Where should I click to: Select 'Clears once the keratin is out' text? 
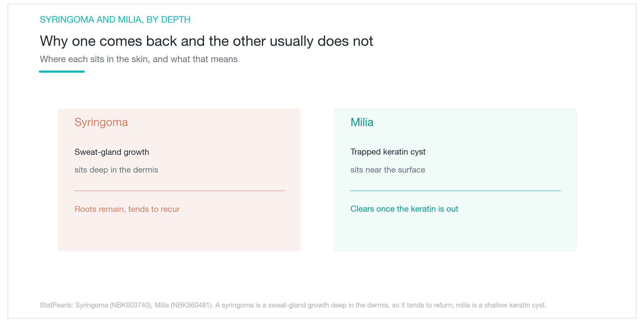pyautogui.click(x=404, y=209)
